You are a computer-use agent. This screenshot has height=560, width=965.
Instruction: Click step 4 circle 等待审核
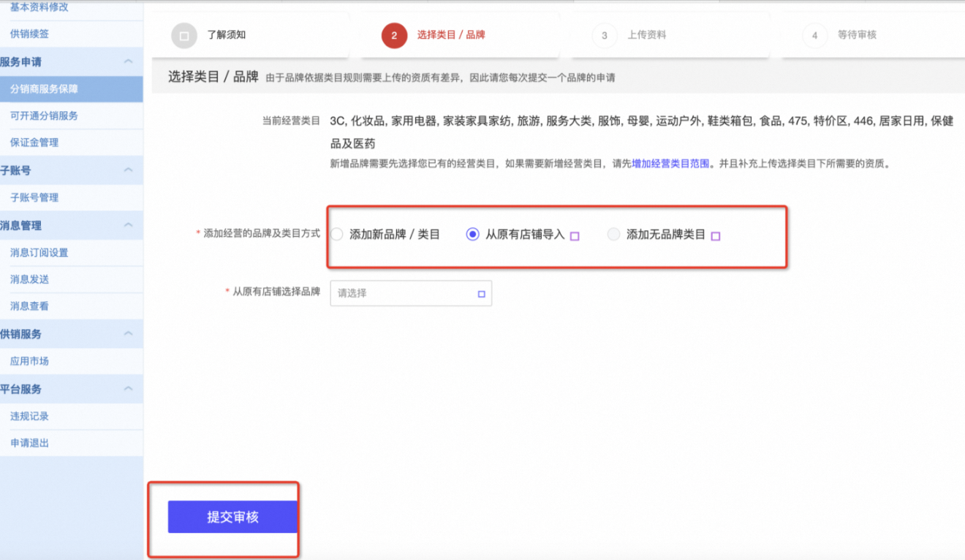click(x=814, y=35)
